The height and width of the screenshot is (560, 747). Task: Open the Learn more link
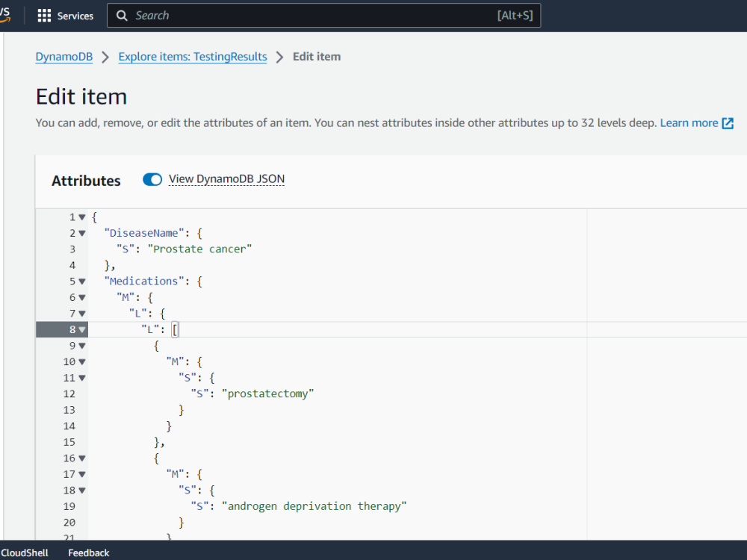click(689, 123)
